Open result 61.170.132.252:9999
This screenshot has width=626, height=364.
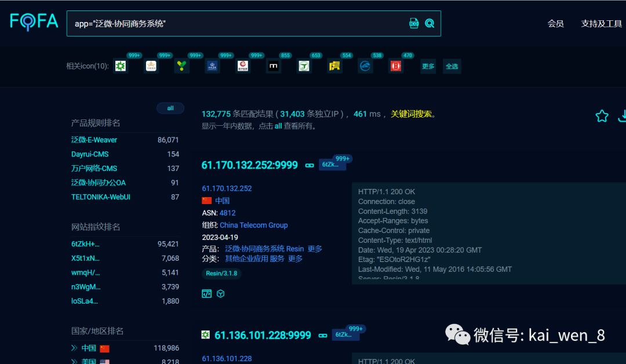click(x=249, y=165)
